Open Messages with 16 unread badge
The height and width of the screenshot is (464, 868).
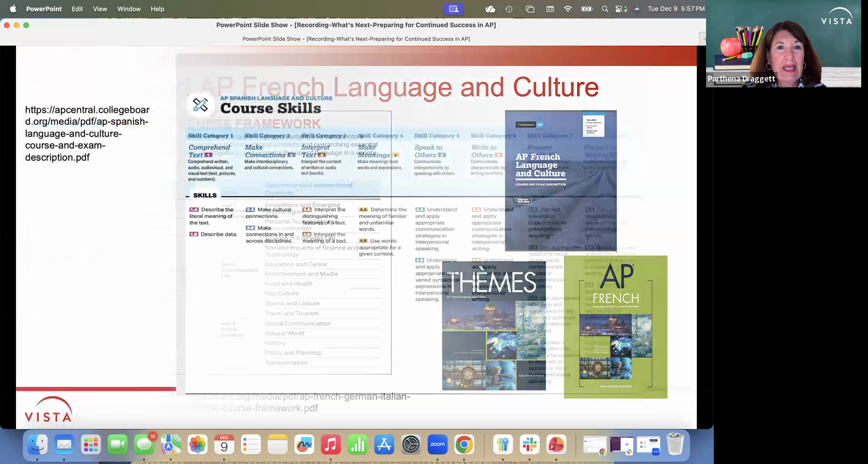(x=144, y=445)
